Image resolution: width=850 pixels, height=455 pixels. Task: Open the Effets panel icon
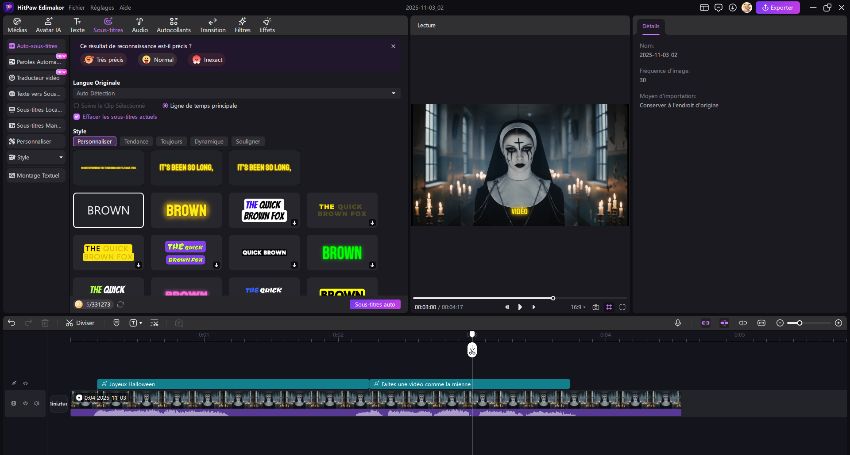tap(267, 19)
